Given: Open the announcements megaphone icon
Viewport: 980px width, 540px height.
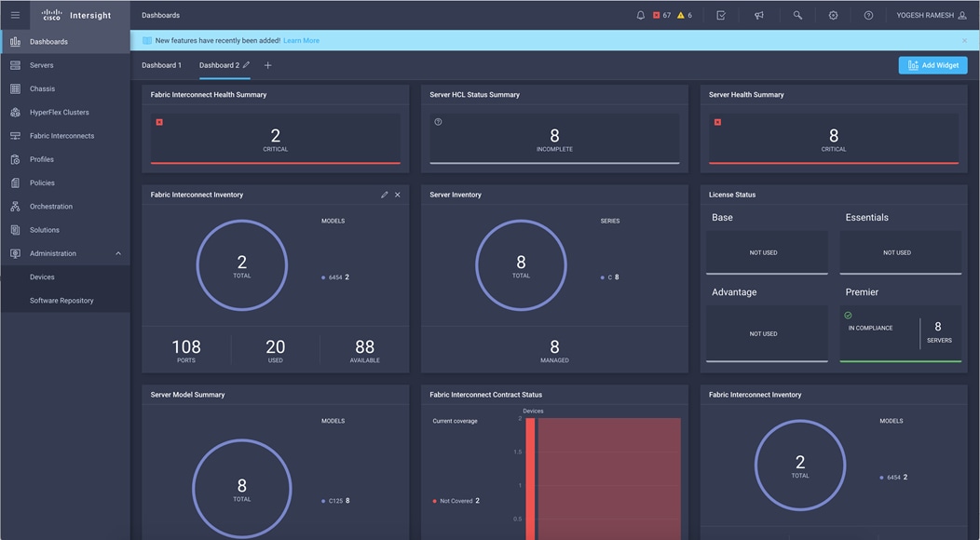Looking at the screenshot, I should [x=758, y=15].
